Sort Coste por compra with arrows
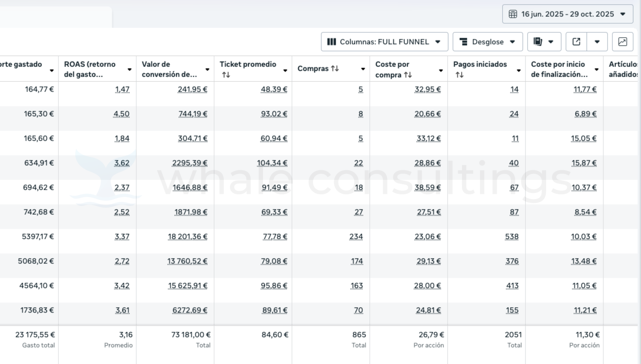The height and width of the screenshot is (364, 641). [x=408, y=75]
